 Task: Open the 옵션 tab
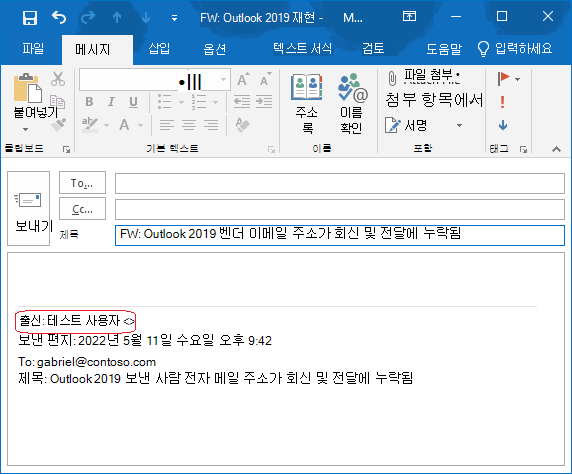click(x=214, y=48)
